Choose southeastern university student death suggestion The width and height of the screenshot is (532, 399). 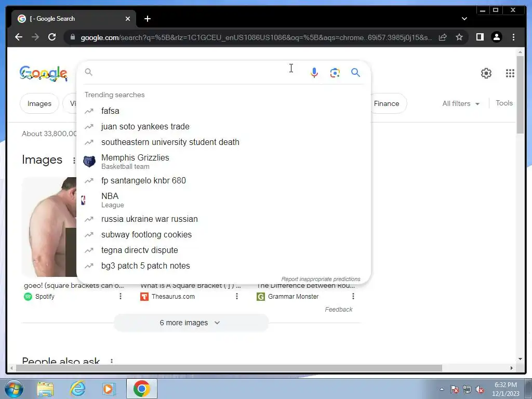[x=223, y=142]
